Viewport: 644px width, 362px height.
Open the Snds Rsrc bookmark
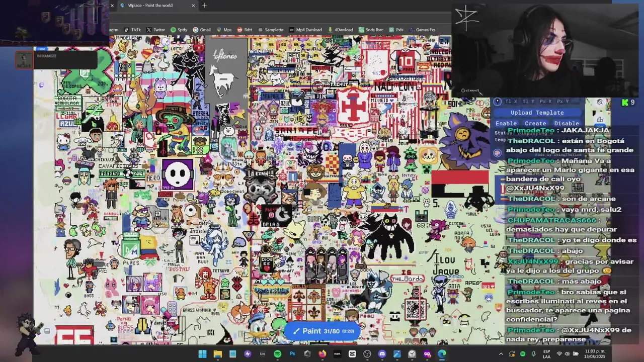click(x=371, y=30)
